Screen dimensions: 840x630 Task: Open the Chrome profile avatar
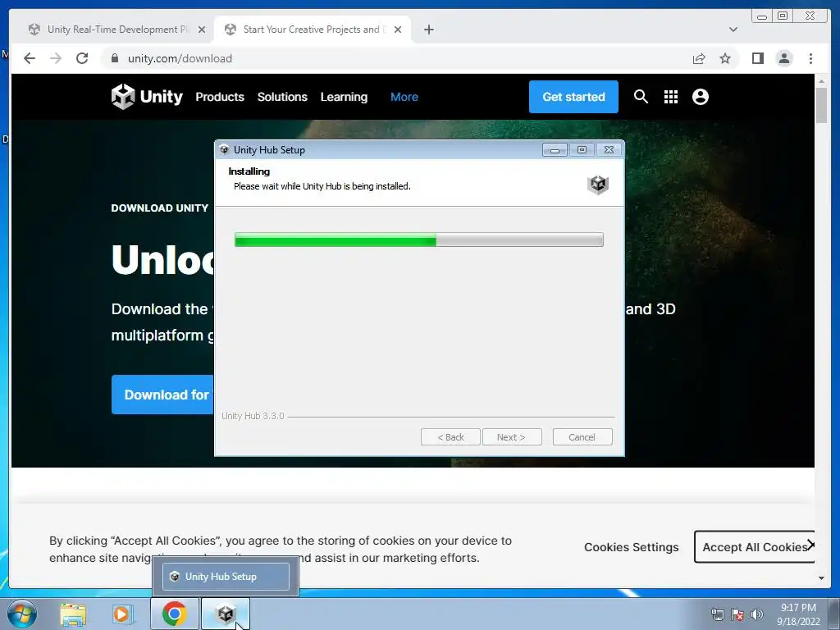tap(784, 58)
